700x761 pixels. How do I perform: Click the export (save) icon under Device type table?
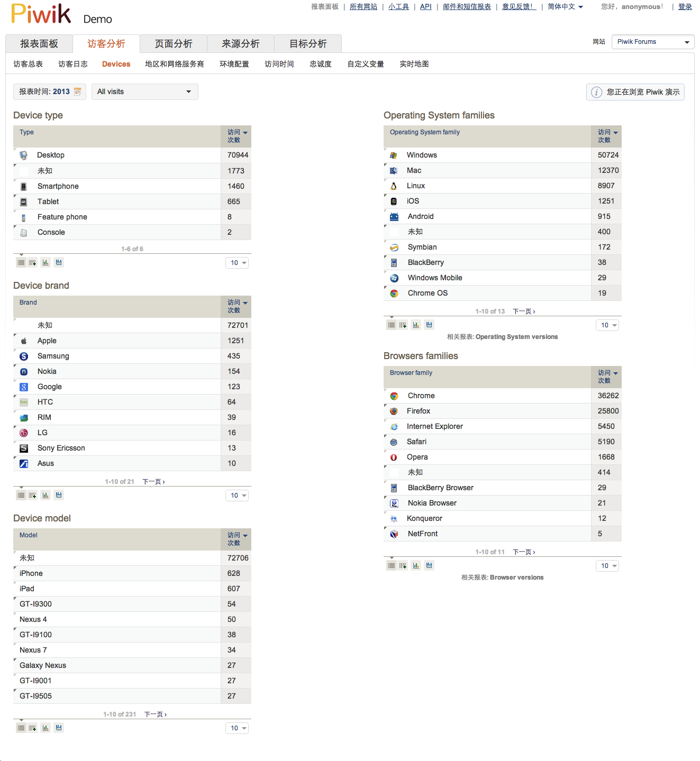coord(59,262)
